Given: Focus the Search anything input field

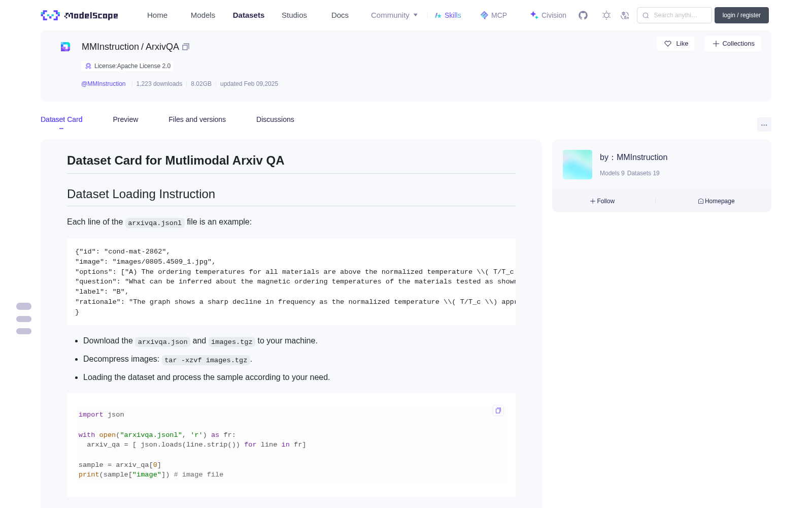Looking at the screenshot, I should coord(674,15).
